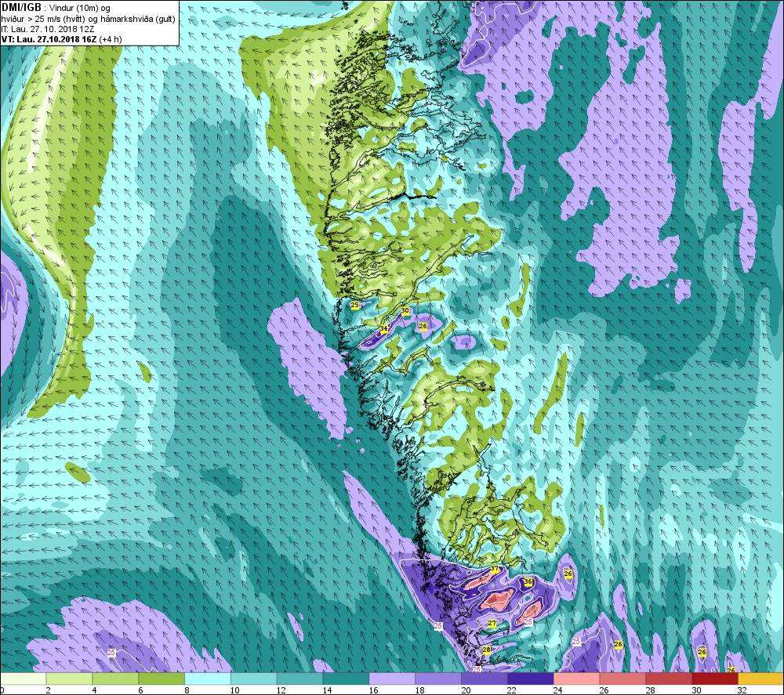
Task: Select the 10–12 m/s turquoise legend swatch
Action: 253,679
